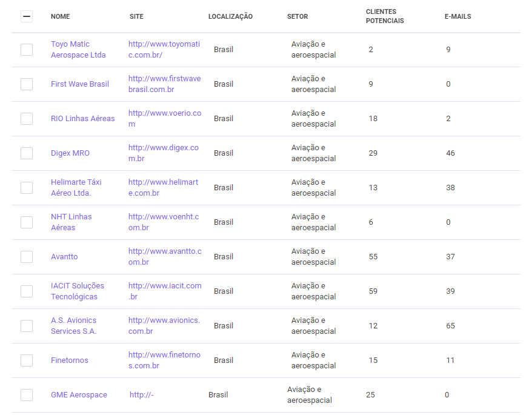Click the sector cell for First Wave Brasil
Viewport: 532px width, 415px height.
tap(313, 84)
